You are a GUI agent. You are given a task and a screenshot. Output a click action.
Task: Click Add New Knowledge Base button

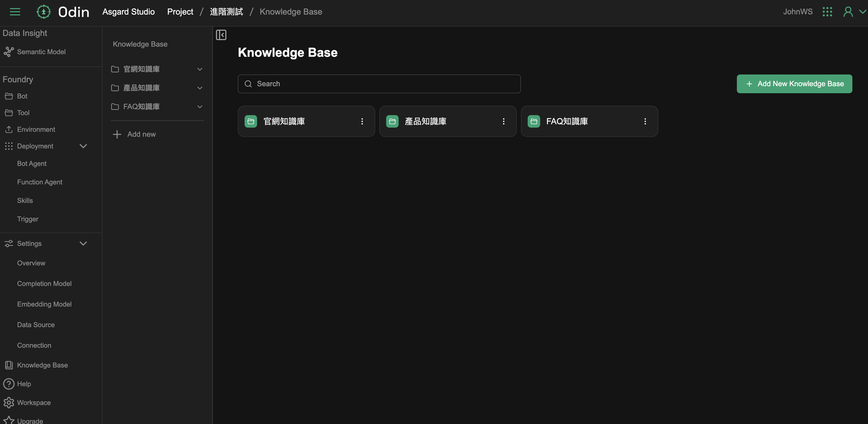point(794,84)
